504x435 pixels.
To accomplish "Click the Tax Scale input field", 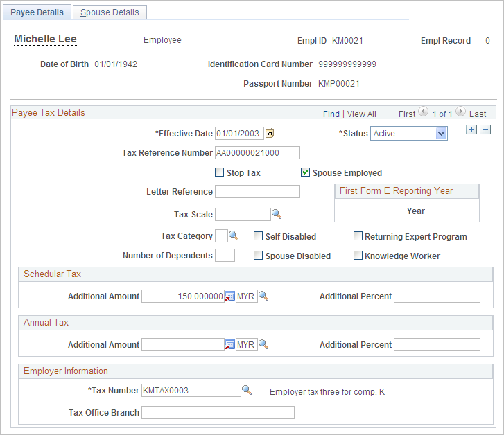I will [243, 214].
